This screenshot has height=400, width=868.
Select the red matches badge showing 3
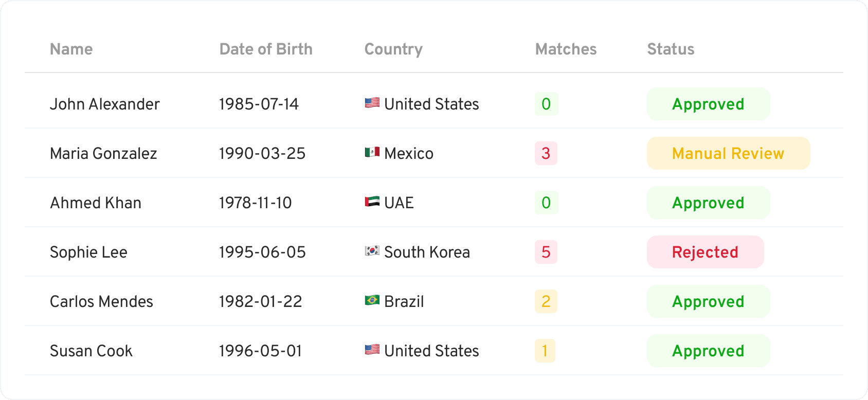click(x=546, y=153)
